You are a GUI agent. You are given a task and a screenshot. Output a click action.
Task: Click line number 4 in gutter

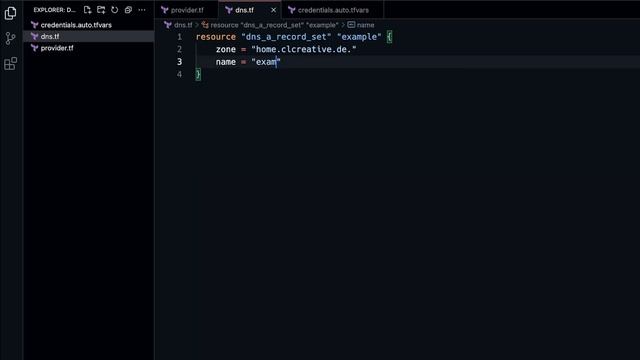(x=179, y=74)
